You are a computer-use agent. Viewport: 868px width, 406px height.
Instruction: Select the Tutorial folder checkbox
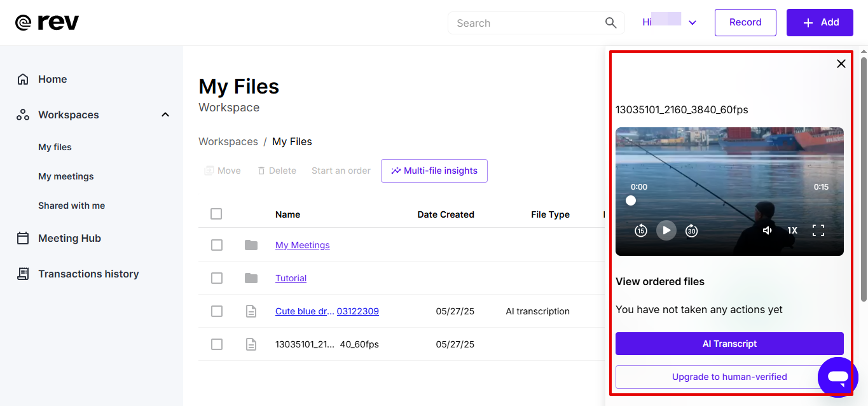(217, 278)
